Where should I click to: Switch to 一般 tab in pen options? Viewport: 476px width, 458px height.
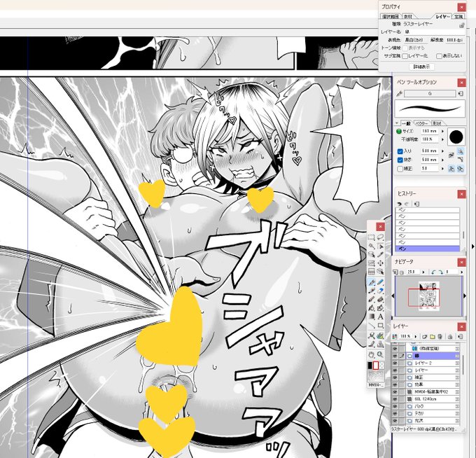(x=406, y=123)
